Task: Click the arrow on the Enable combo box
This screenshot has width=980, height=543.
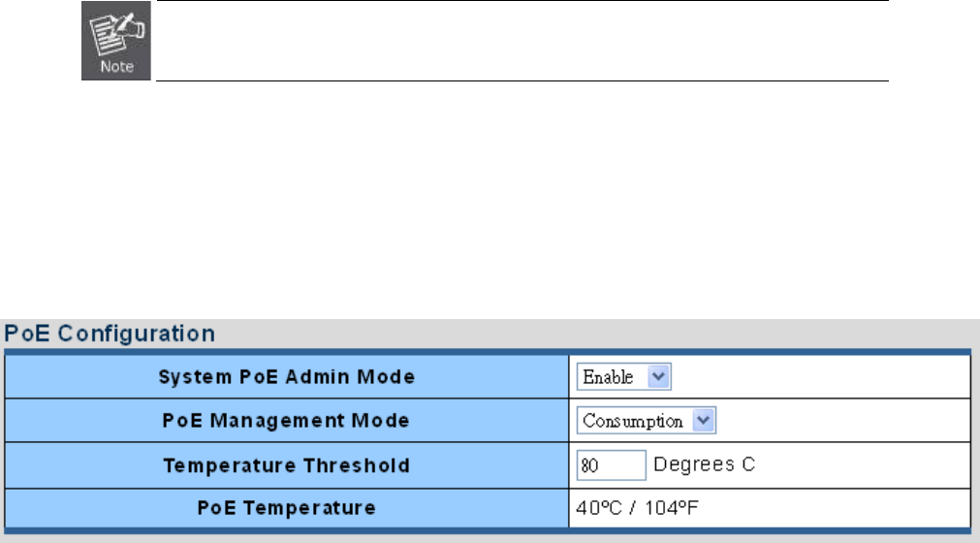Action: pyautogui.click(x=660, y=376)
